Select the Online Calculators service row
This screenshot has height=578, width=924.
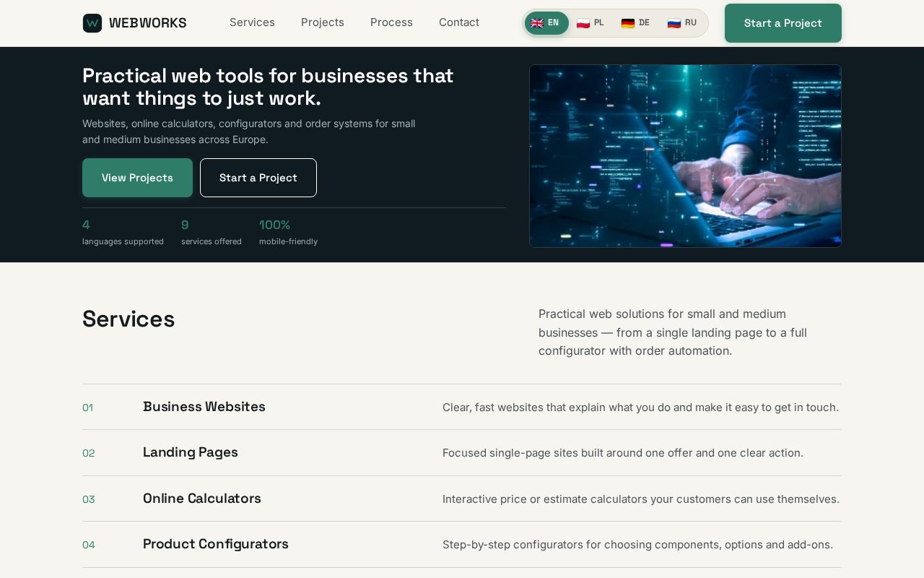[462, 499]
